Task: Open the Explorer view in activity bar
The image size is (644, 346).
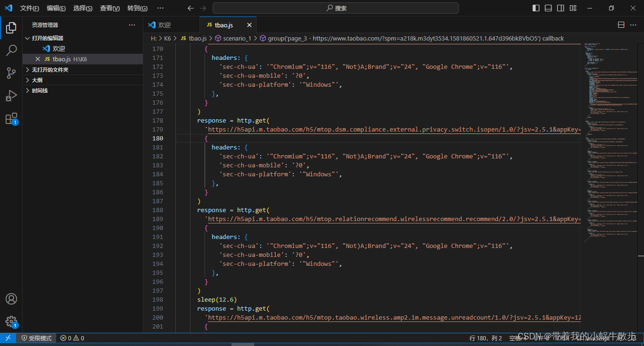Action: (11, 28)
